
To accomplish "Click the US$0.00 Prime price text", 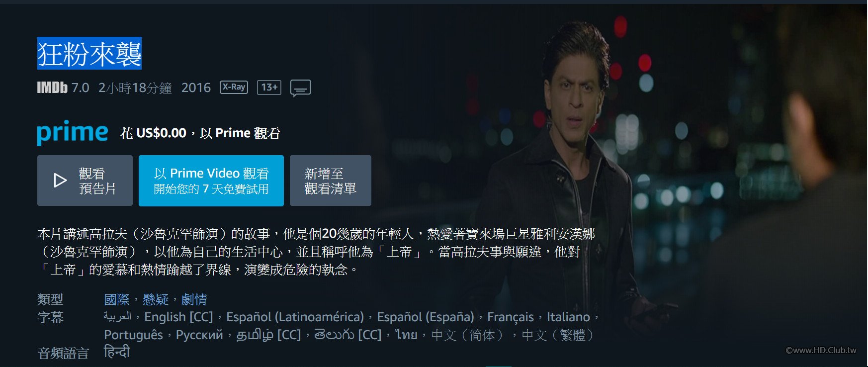I will point(161,133).
